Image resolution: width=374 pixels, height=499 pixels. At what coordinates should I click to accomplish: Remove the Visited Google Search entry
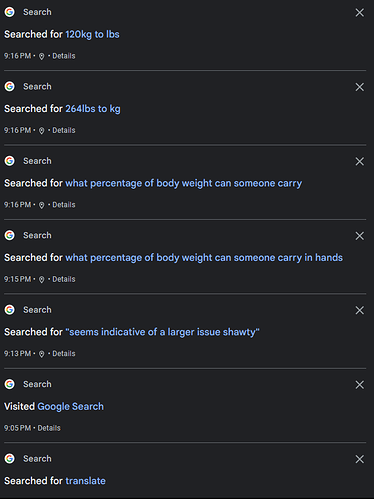pyautogui.click(x=359, y=385)
